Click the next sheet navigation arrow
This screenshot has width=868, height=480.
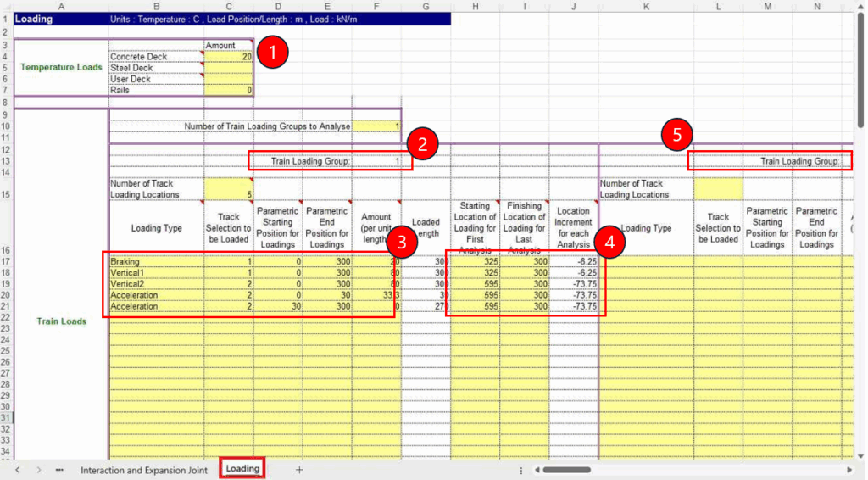coord(38,470)
